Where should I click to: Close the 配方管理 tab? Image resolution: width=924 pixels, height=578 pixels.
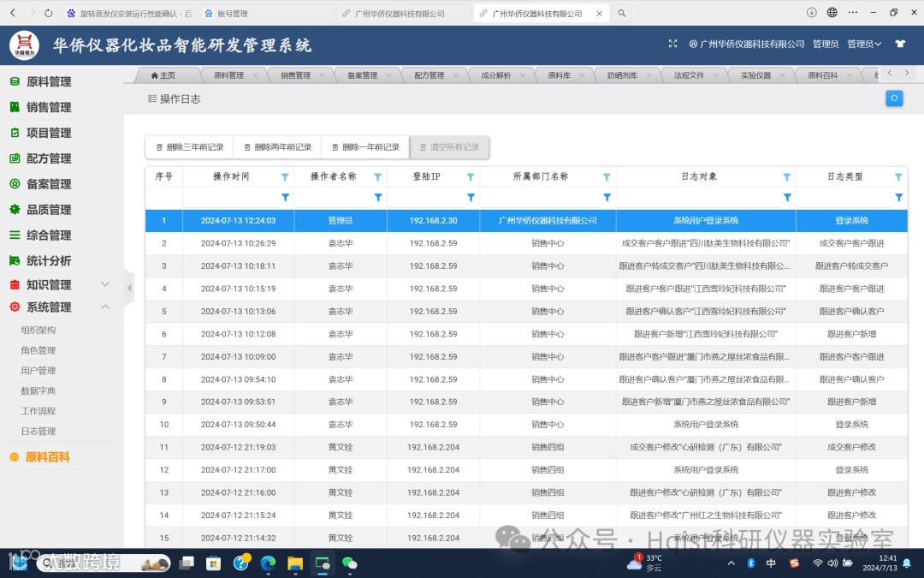tap(455, 75)
